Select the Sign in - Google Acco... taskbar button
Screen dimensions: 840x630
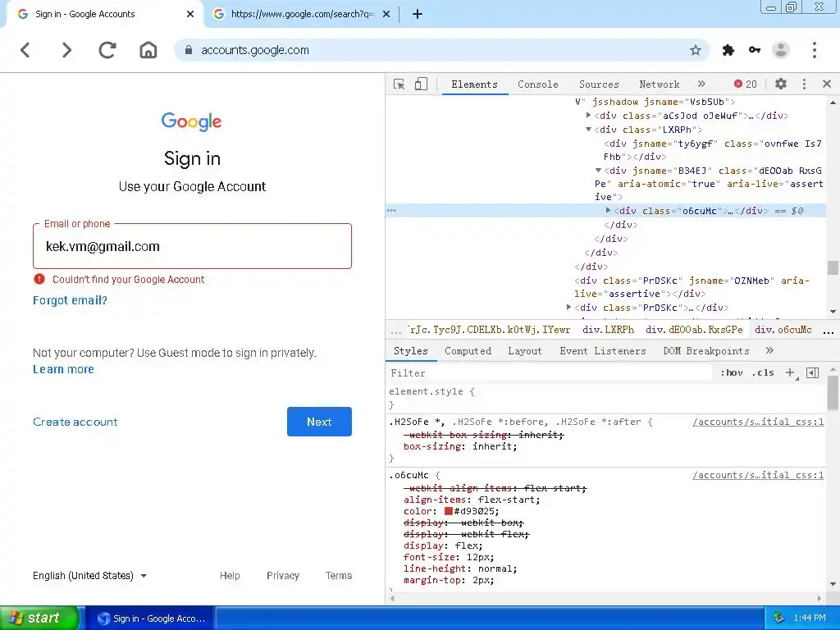click(151, 619)
